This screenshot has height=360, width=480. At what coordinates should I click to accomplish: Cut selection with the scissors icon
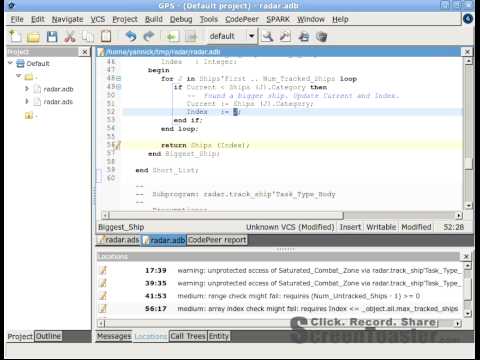coord(70,36)
